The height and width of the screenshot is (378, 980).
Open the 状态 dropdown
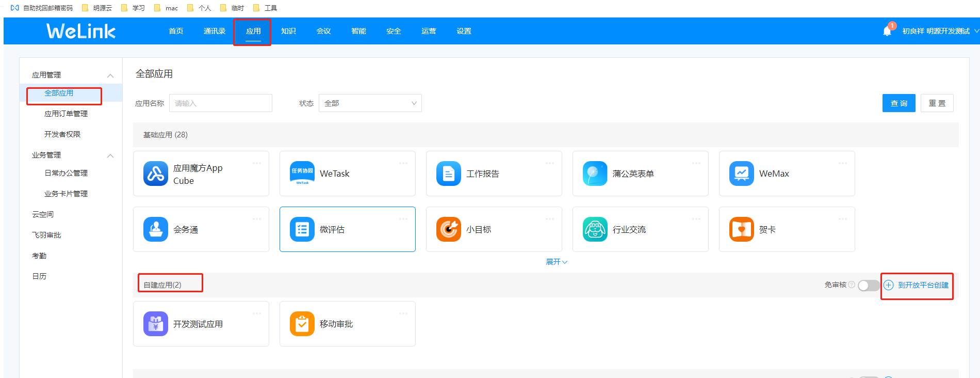click(370, 103)
